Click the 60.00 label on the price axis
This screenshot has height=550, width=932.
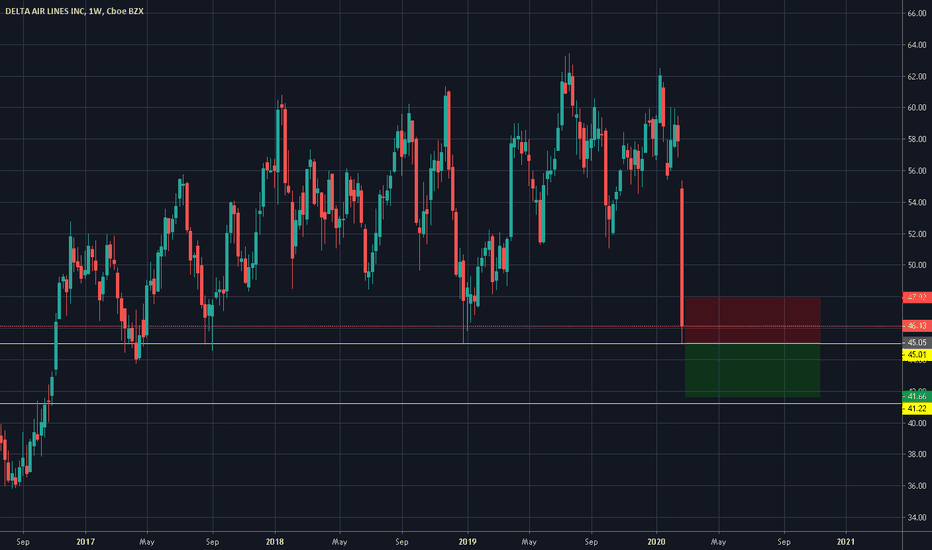917,108
